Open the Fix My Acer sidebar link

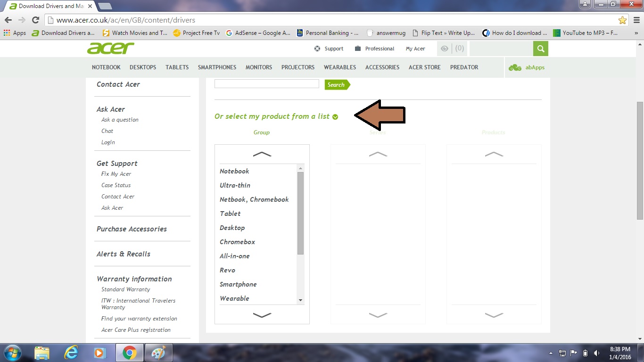[116, 174]
